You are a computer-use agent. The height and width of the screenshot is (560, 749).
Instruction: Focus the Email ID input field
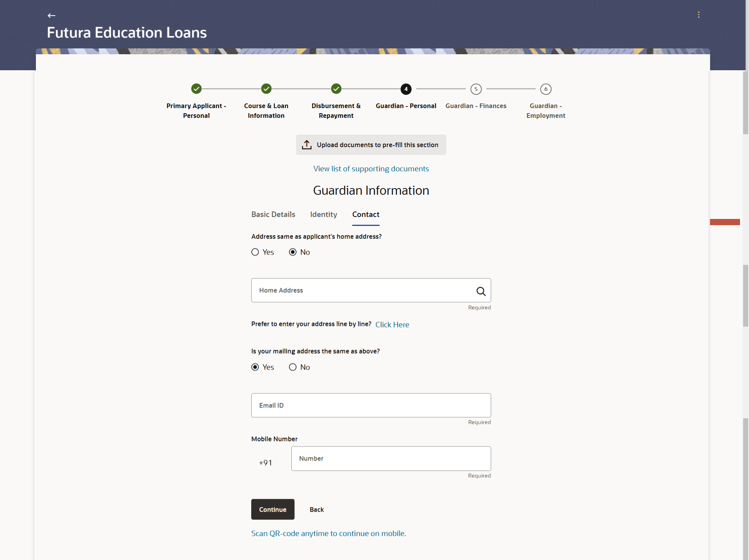[x=371, y=405]
